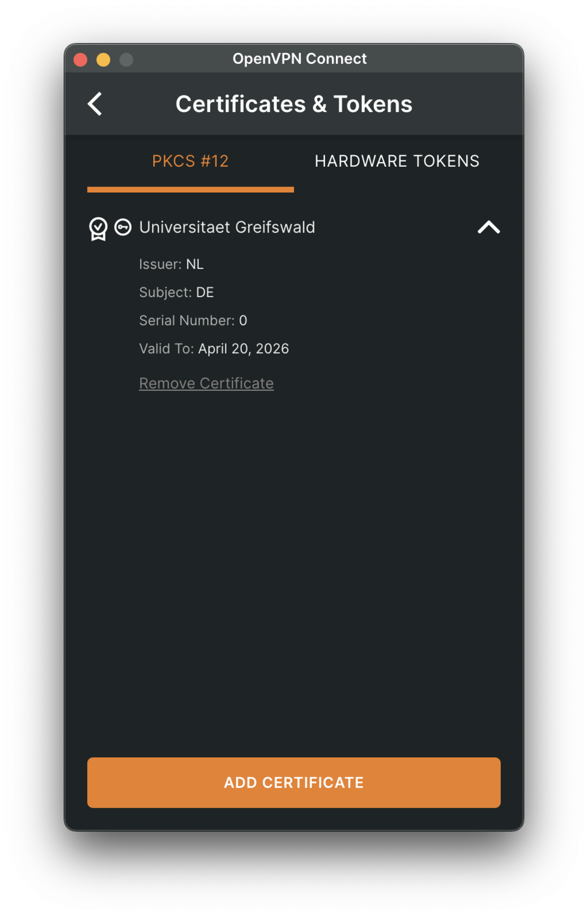The height and width of the screenshot is (916, 588).
Task: Click the certificate ribbon badge icon
Action: point(98,229)
